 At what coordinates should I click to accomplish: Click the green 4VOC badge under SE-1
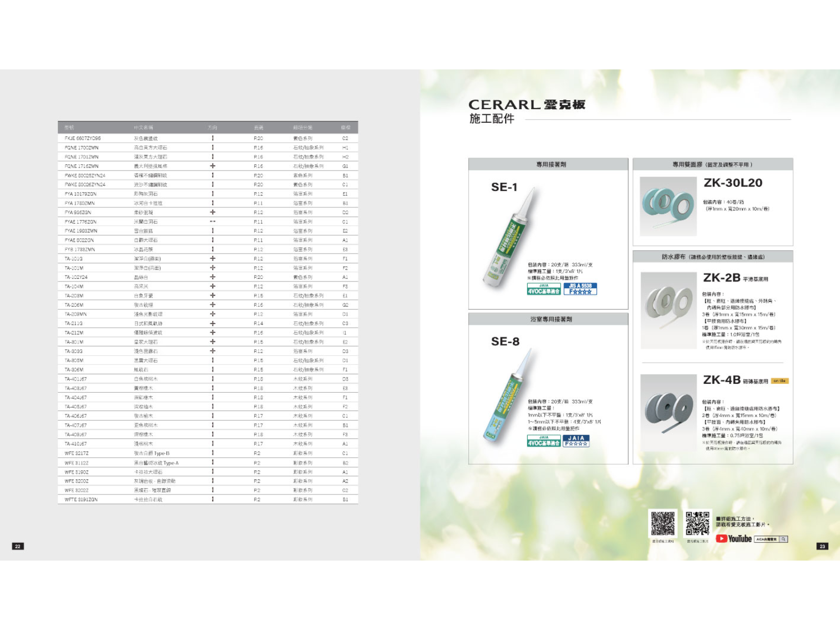[543, 289]
